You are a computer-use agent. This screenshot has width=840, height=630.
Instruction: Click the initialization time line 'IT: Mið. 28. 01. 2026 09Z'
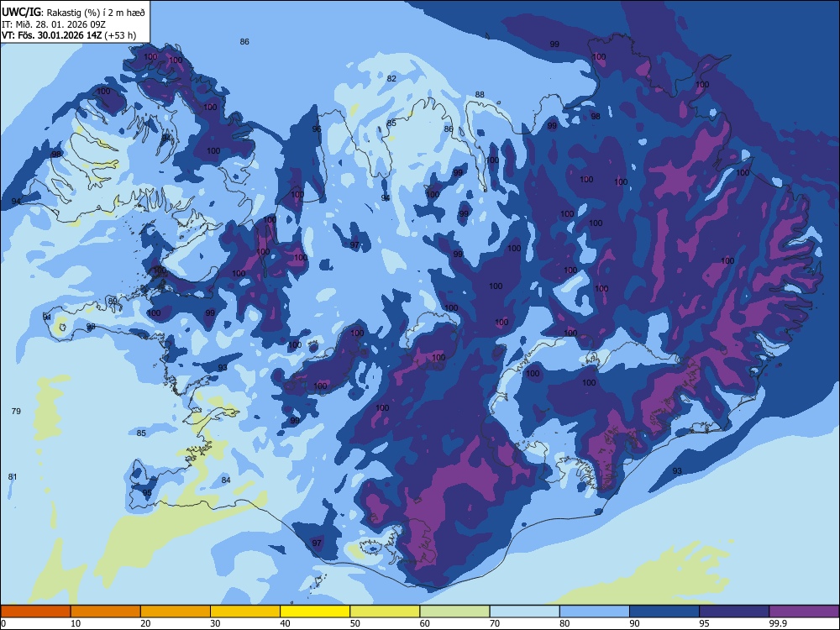click(54, 24)
